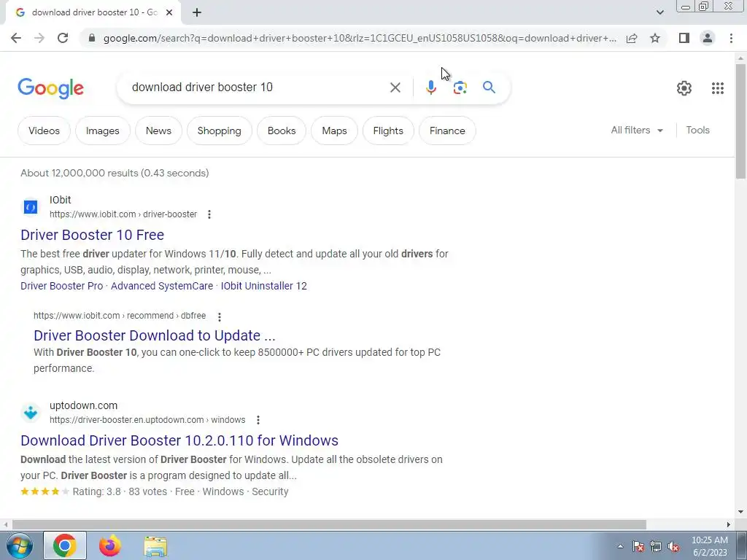Screen dimensions: 747x560
Task: Open more options for the IObit result
Action: pos(209,214)
